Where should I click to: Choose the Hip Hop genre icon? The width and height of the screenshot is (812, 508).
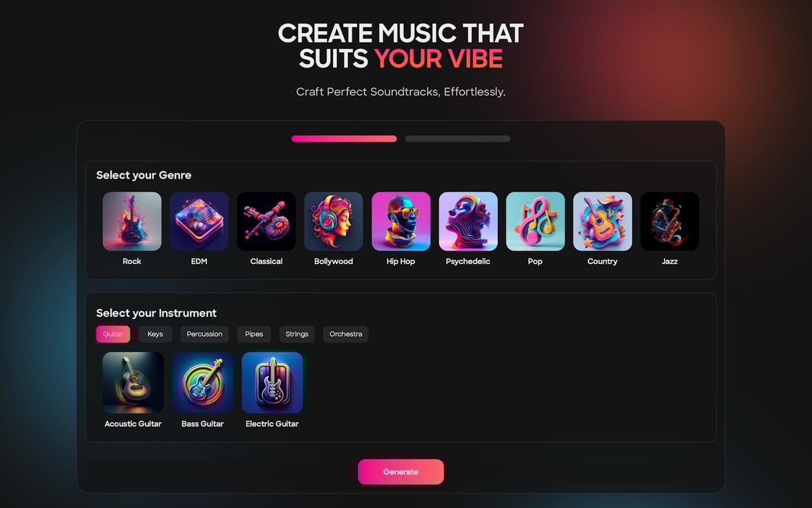[x=401, y=222]
